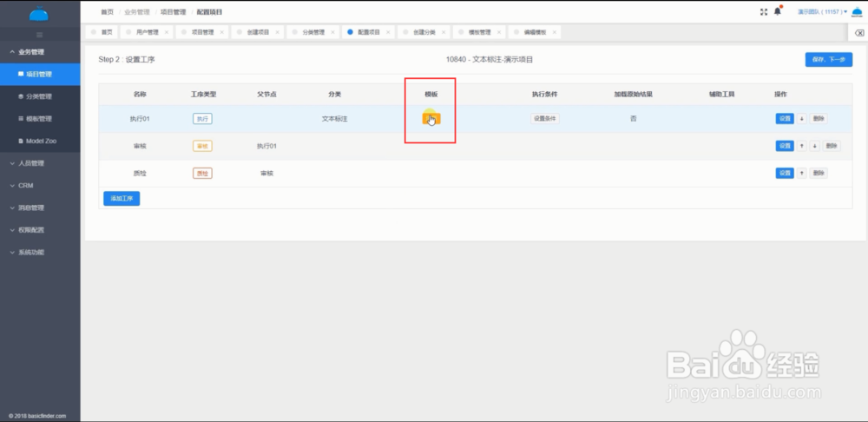
Task: Click the user avatar icon in the header
Action: pyautogui.click(x=857, y=11)
